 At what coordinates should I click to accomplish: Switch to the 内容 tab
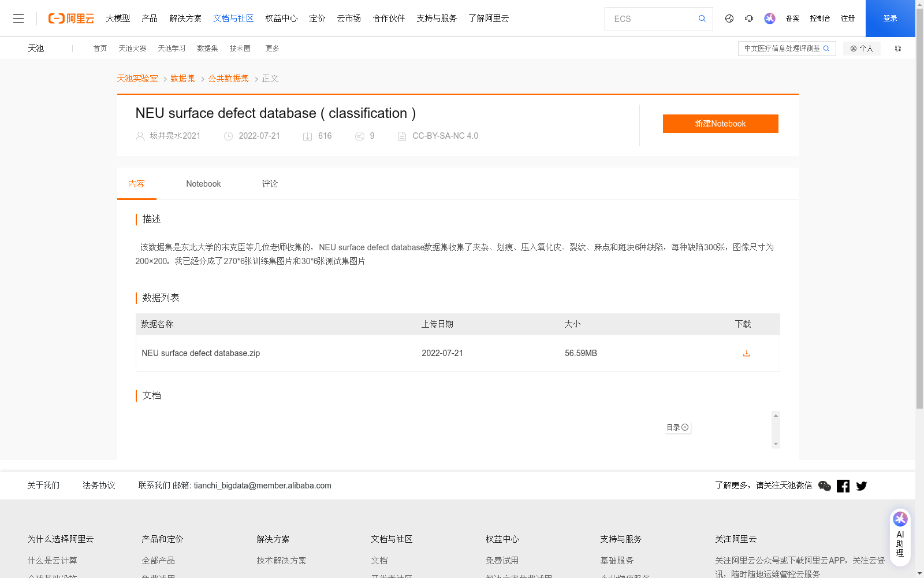137,184
